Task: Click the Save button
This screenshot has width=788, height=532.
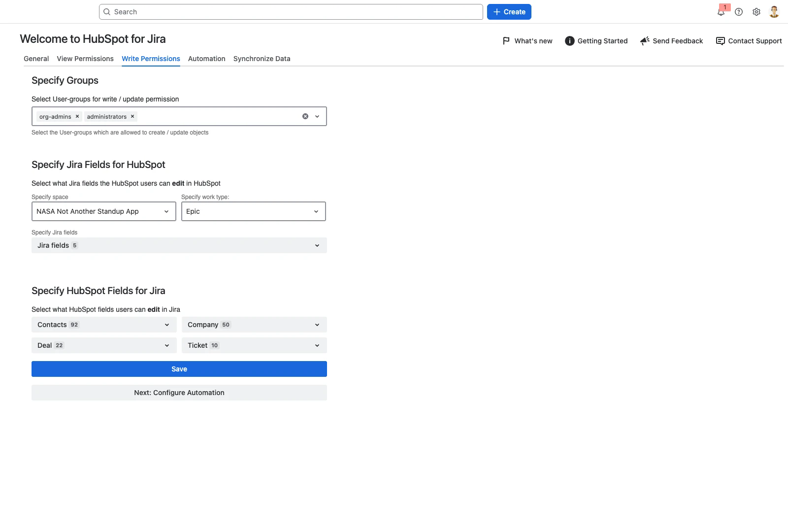Action: [179, 369]
